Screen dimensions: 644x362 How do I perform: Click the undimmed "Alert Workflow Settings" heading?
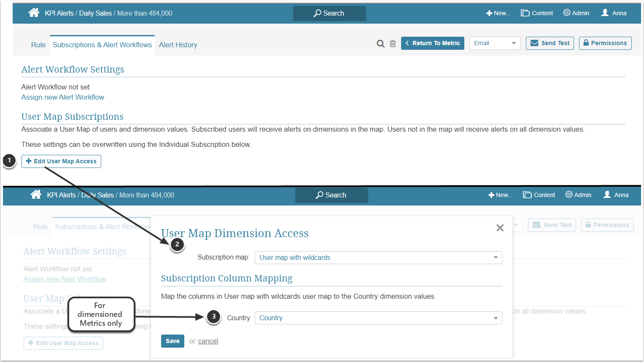point(73,70)
